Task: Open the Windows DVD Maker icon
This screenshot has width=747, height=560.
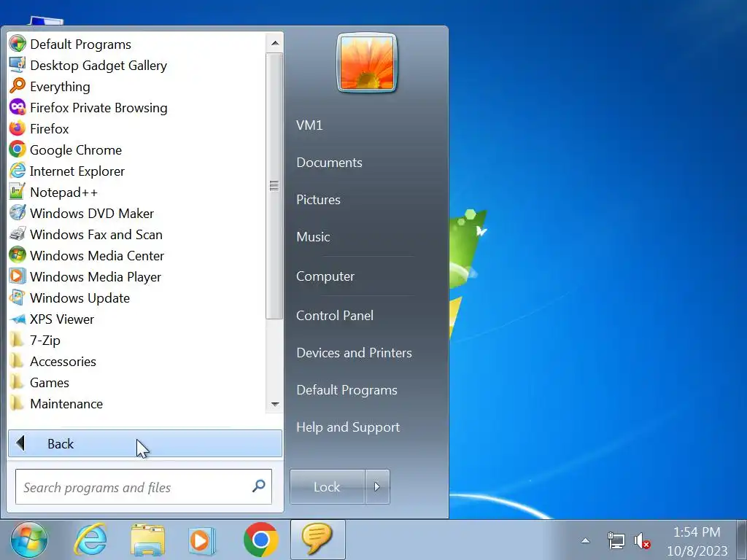Action: click(x=18, y=213)
